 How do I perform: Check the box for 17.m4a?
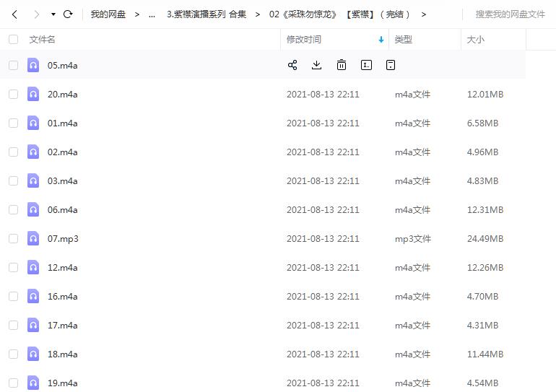(14, 326)
